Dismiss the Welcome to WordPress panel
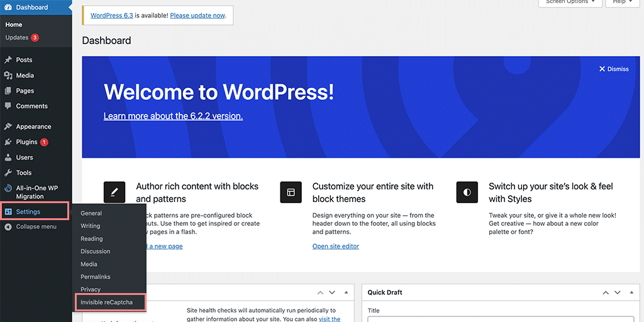This screenshot has width=644, height=322. (x=613, y=69)
